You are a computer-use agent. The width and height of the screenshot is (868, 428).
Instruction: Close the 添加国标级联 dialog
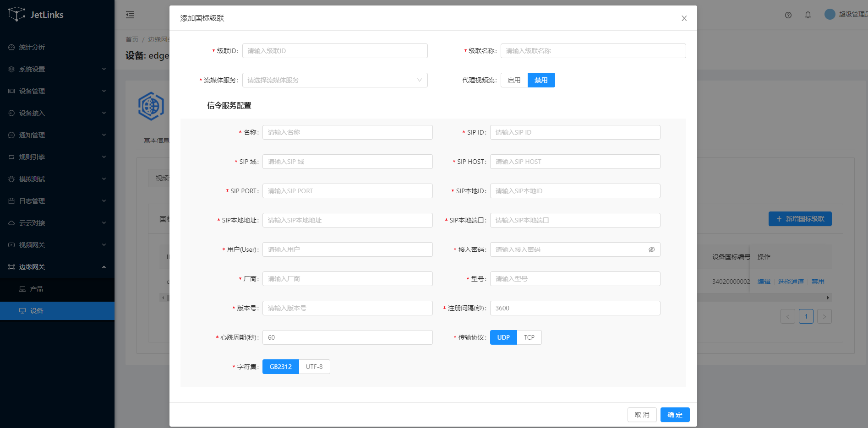(684, 18)
